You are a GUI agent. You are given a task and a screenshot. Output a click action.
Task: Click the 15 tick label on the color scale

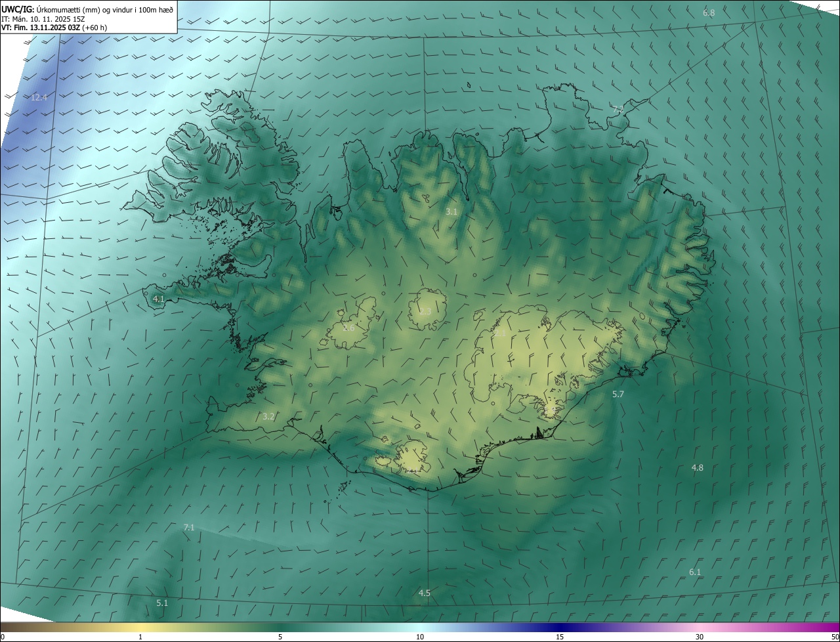pos(560,637)
